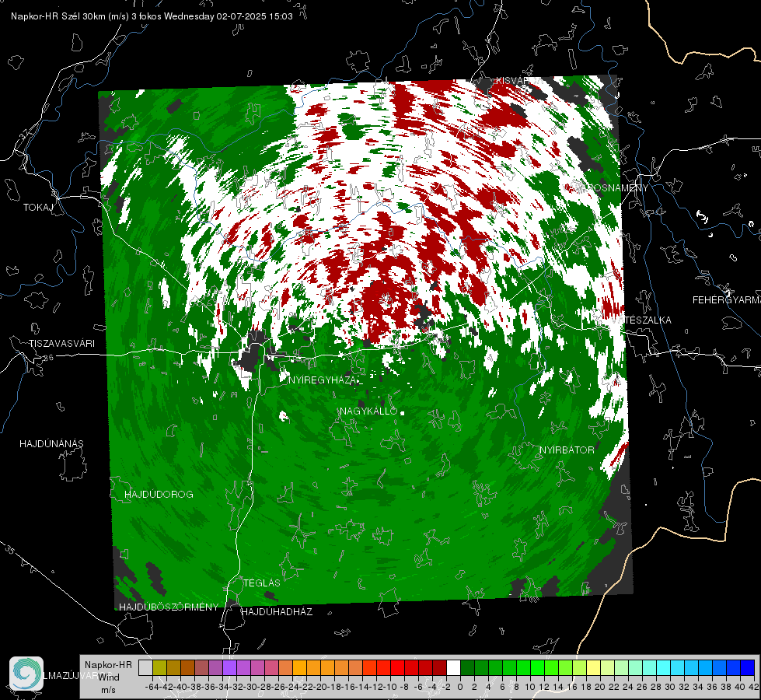The image size is (761, 700).
Task: Select the darkest blue swatch at legend end
Action: 748,667
